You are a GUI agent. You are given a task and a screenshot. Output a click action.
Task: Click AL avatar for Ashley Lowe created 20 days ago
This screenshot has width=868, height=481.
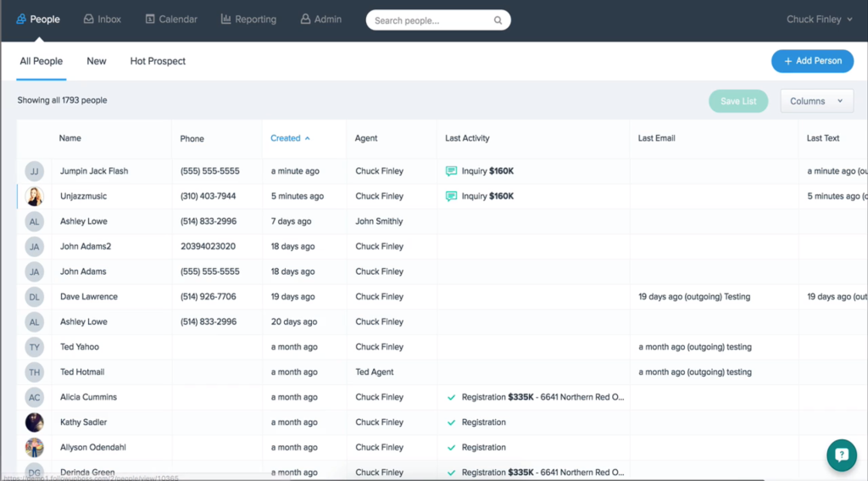34,322
